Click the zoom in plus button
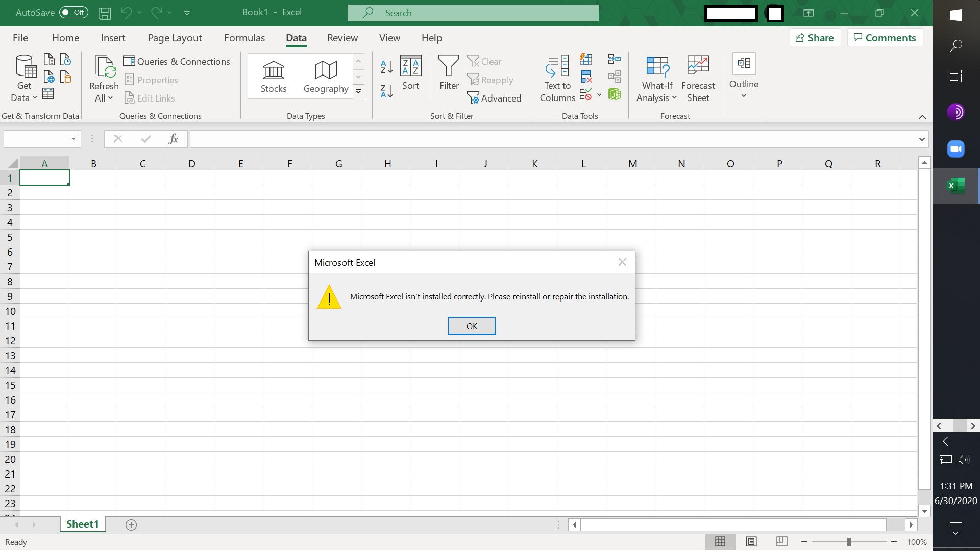This screenshot has width=980, height=551. (x=894, y=542)
